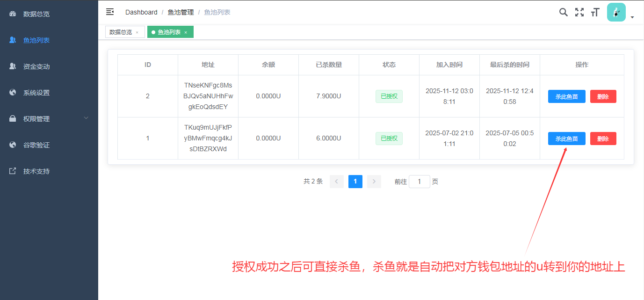Toggle fullscreen using the expand icon

click(x=579, y=12)
